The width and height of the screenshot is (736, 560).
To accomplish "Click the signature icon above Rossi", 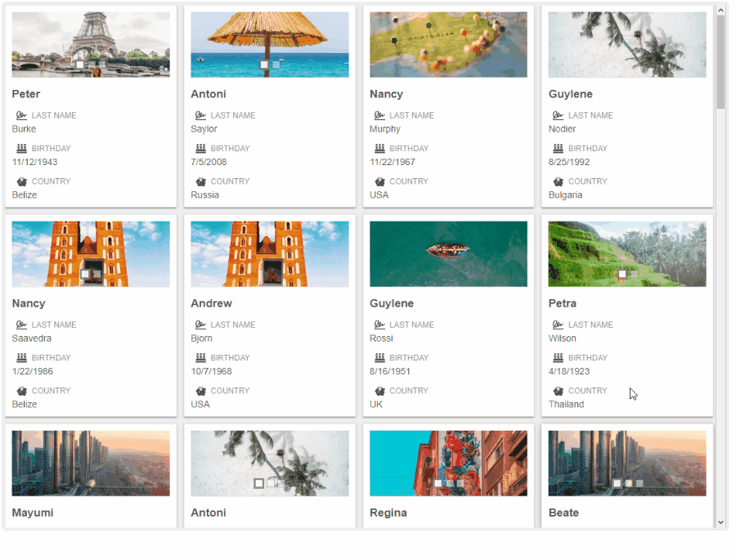I will pyautogui.click(x=379, y=325).
